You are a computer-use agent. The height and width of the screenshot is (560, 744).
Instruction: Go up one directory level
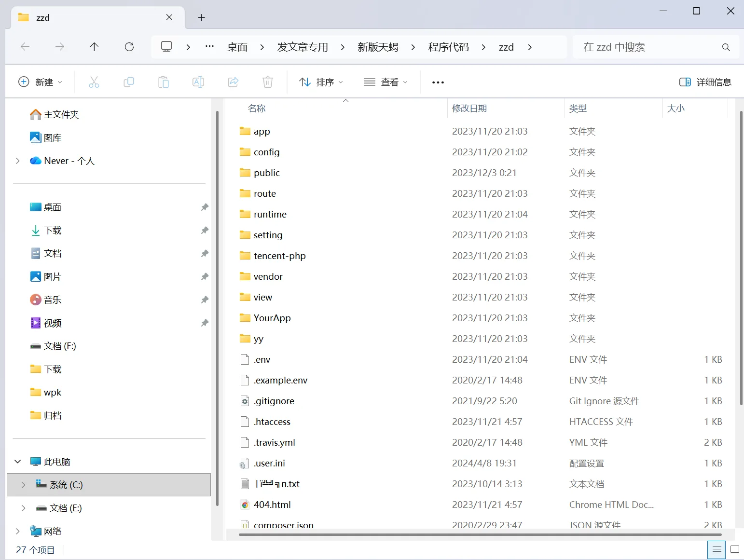94,47
